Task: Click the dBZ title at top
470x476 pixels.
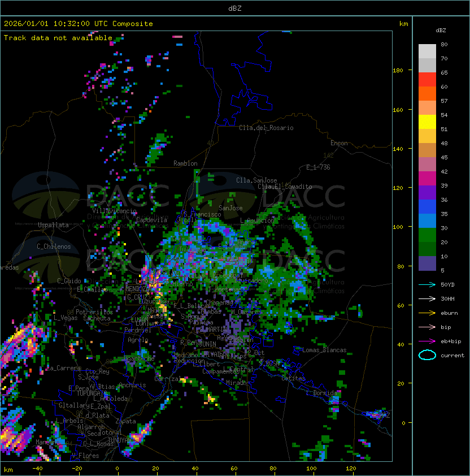Action: click(x=235, y=8)
